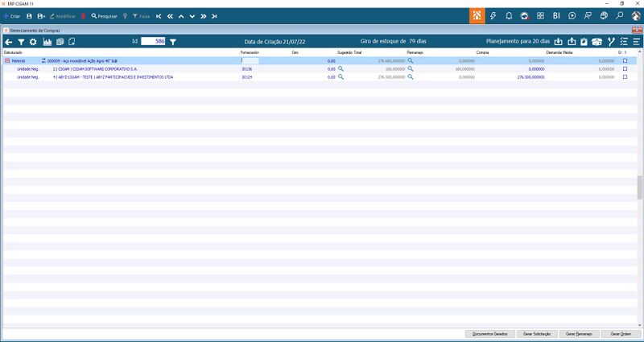Open the BI icon in the top bar
The image size is (644, 342).
pyautogui.click(x=556, y=15)
